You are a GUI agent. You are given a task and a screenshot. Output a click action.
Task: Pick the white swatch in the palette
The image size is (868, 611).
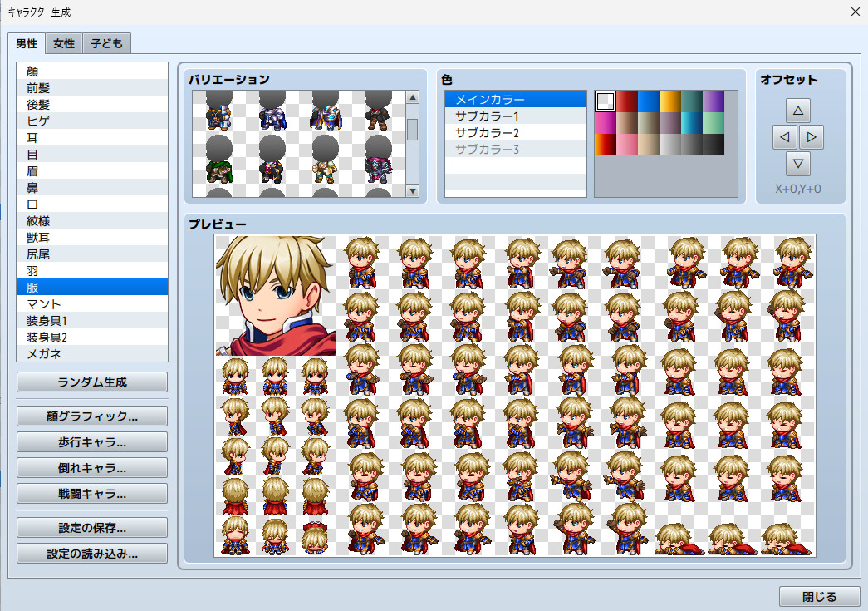(605, 101)
